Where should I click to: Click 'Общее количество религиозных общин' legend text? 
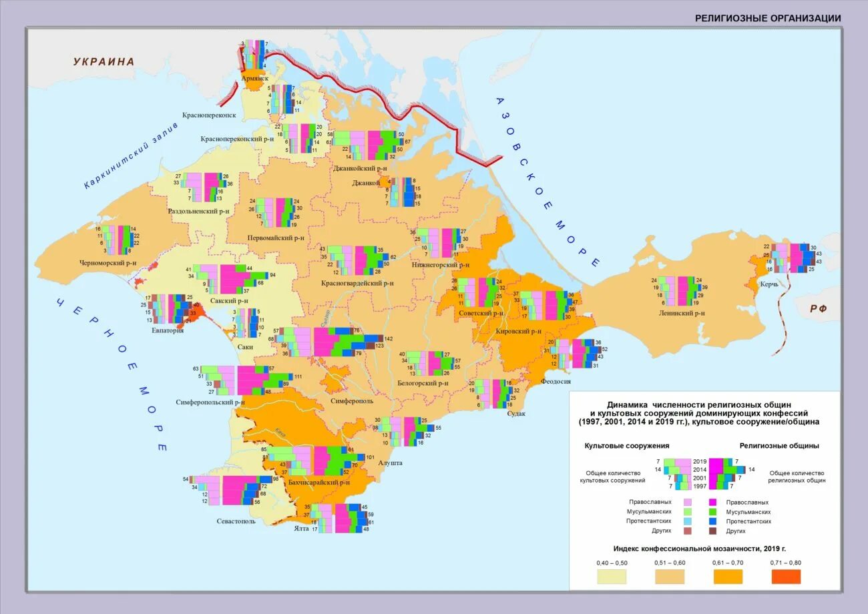797,476
